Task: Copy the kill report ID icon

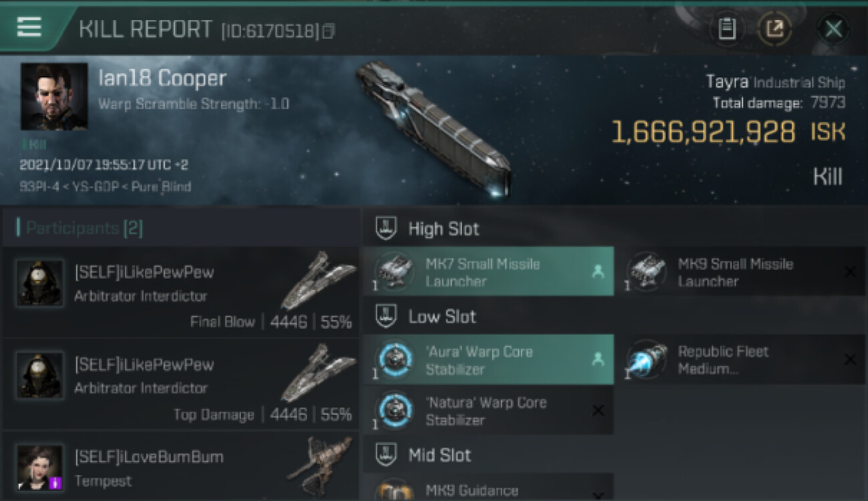Action: click(x=328, y=31)
